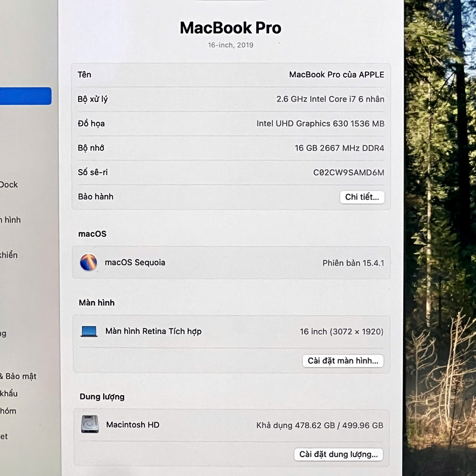Click the 16 GB 2667 MHz DDR4 memory value
The image size is (476, 476).
pyautogui.click(x=339, y=148)
